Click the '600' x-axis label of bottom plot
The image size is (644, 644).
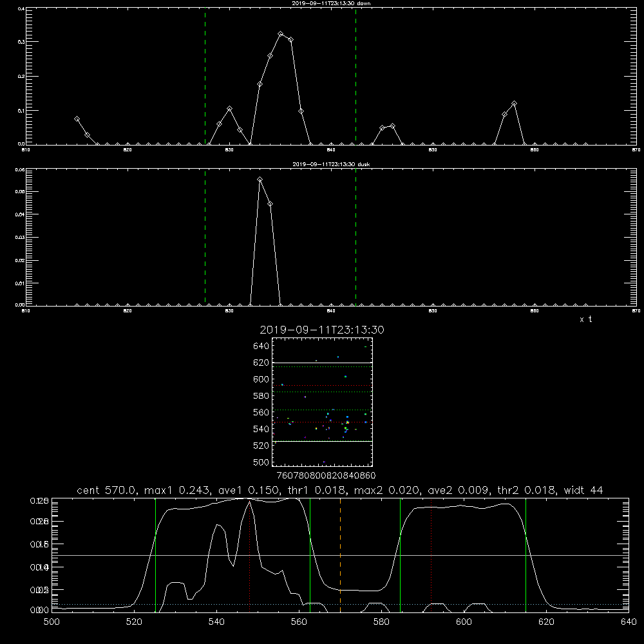(x=464, y=622)
